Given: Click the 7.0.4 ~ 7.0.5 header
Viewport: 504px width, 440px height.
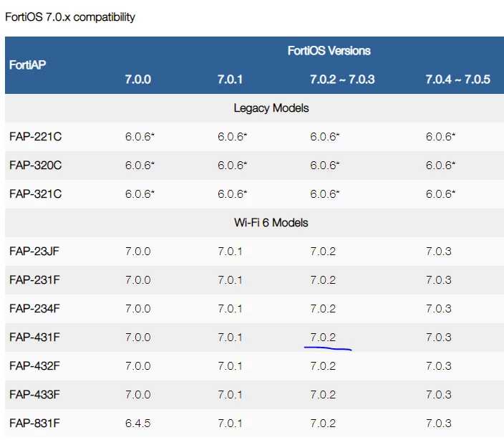Looking at the screenshot, I should 458,80.
